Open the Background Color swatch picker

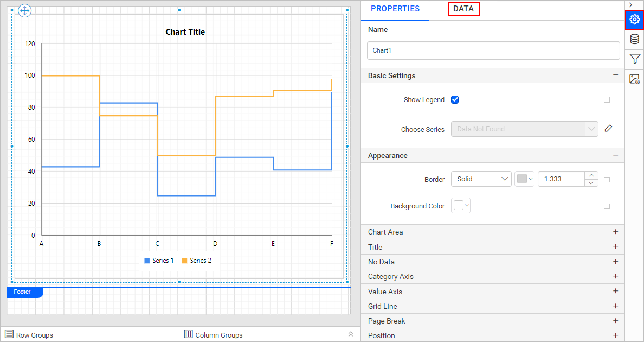click(x=460, y=205)
